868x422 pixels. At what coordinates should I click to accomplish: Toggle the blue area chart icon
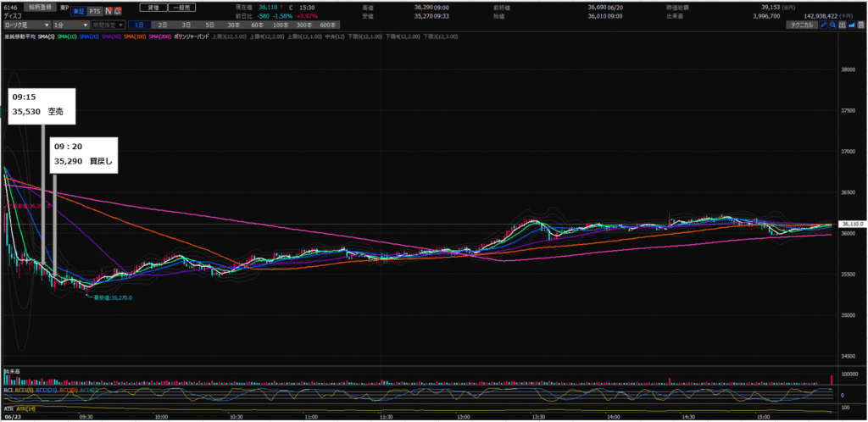[x=851, y=25]
